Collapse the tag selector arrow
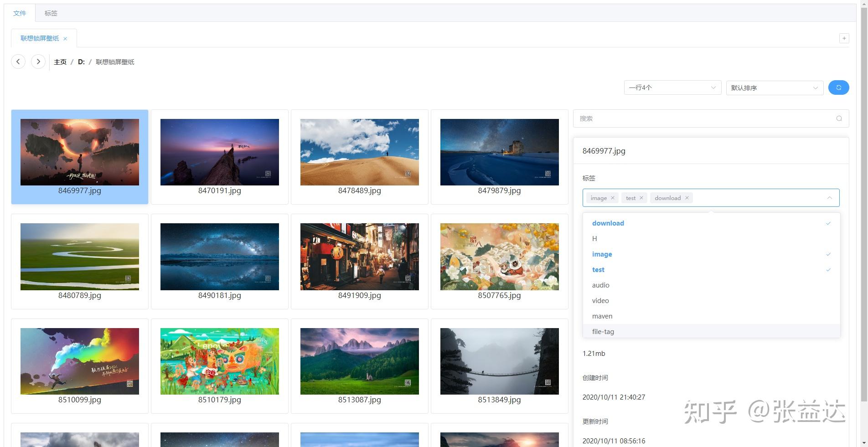 [x=830, y=198]
